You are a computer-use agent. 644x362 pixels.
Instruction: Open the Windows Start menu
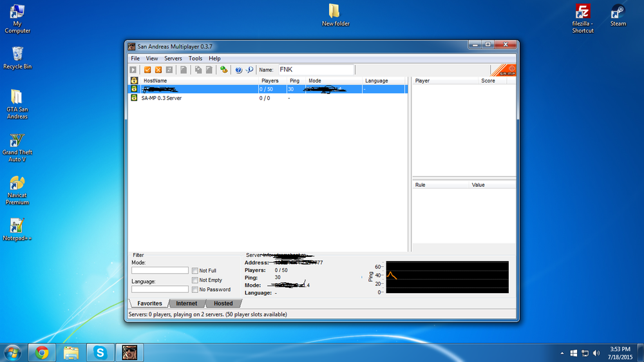tap(13, 353)
